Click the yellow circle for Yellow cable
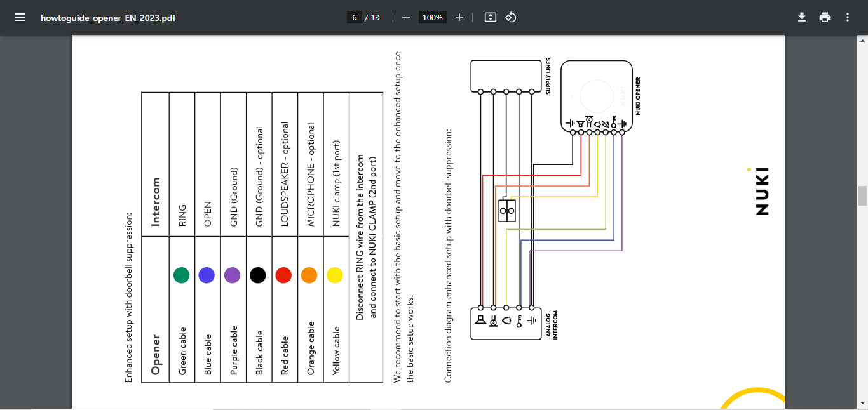This screenshot has width=868, height=410. point(334,275)
